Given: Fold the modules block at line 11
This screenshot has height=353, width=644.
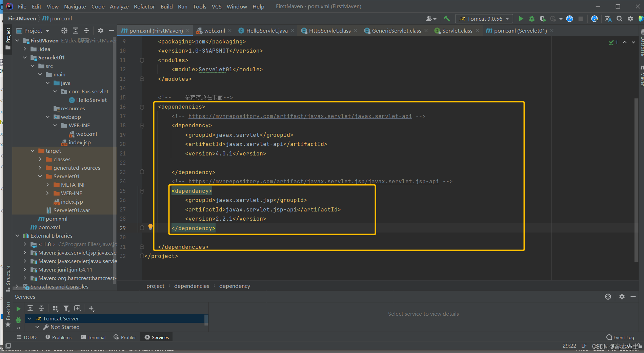Looking at the screenshot, I should (142, 60).
